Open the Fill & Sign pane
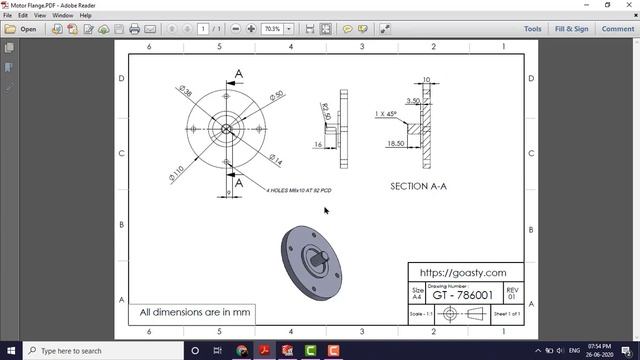Screen dimensions: 640x360 click(x=571, y=29)
